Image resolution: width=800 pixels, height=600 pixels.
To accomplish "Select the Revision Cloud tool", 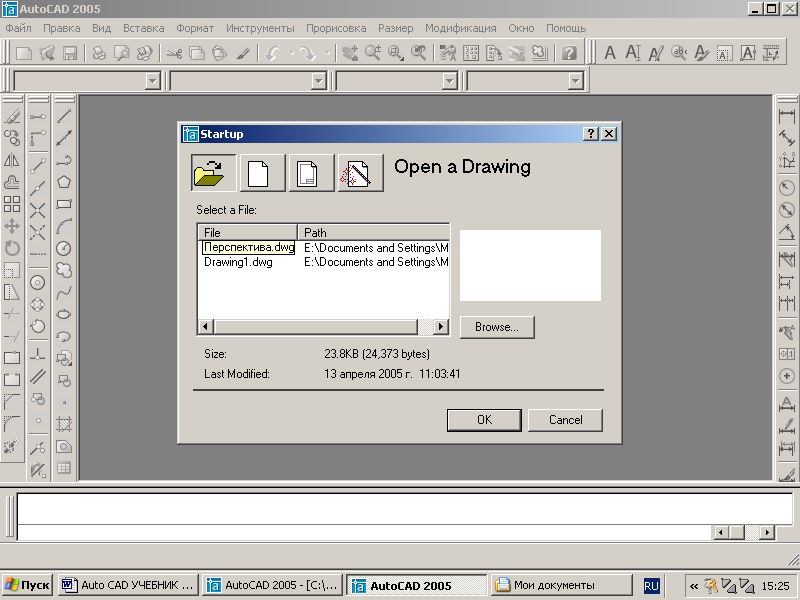I will pyautogui.click(x=64, y=270).
